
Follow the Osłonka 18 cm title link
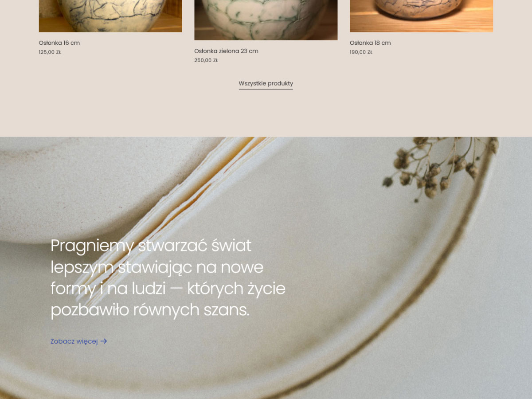tap(370, 43)
